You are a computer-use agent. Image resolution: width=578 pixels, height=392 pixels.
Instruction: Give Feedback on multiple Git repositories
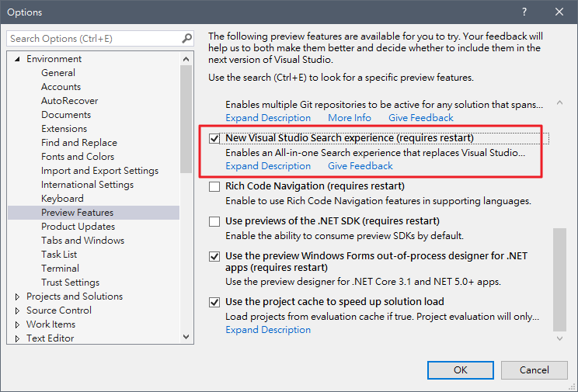[420, 118]
